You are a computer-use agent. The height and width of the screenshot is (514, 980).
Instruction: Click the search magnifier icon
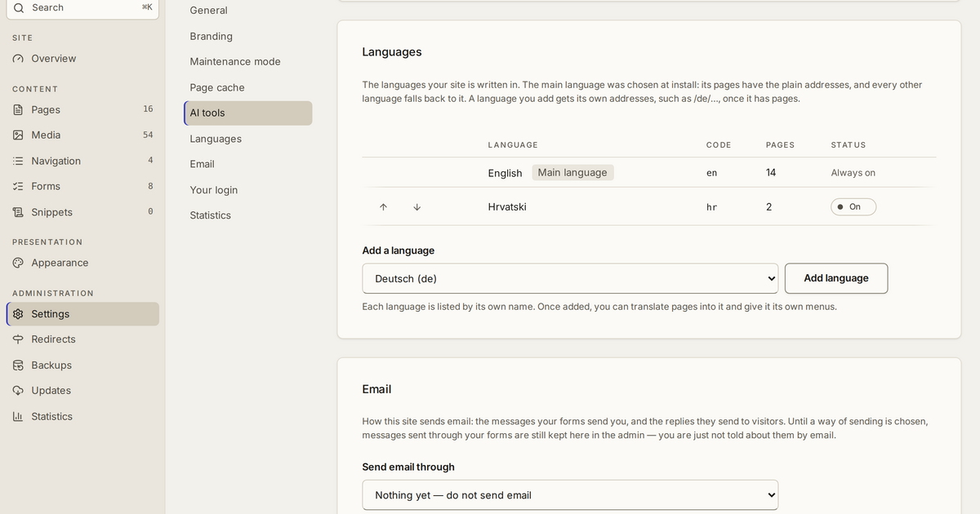18,7
